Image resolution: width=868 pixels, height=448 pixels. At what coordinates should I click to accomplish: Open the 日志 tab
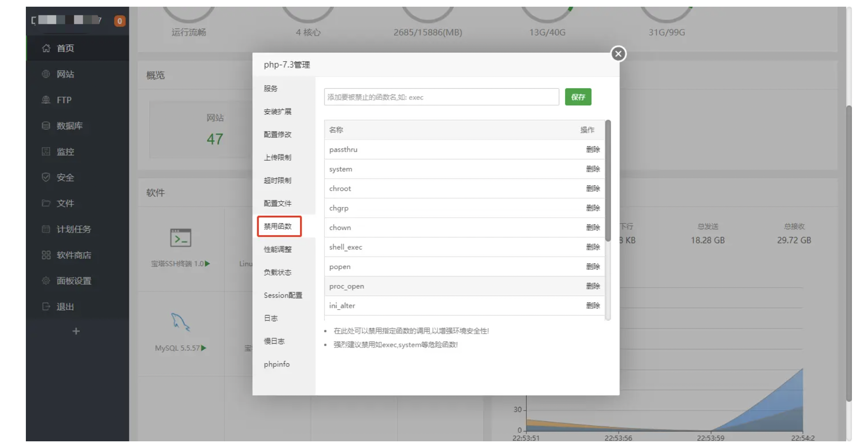point(271,318)
